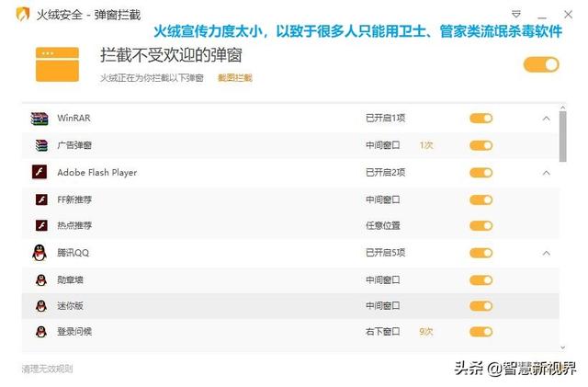
Task: Select the 勋章墙 rule name
Action: pyautogui.click(x=70, y=280)
